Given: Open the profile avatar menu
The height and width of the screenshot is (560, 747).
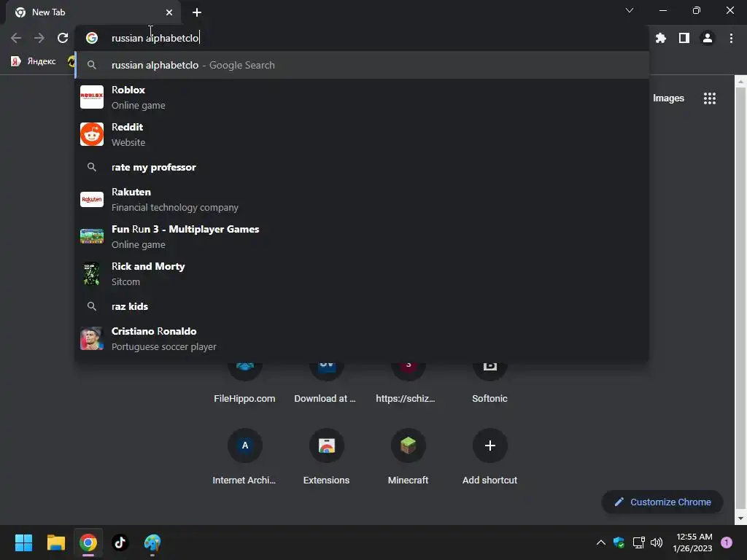Looking at the screenshot, I should point(708,38).
